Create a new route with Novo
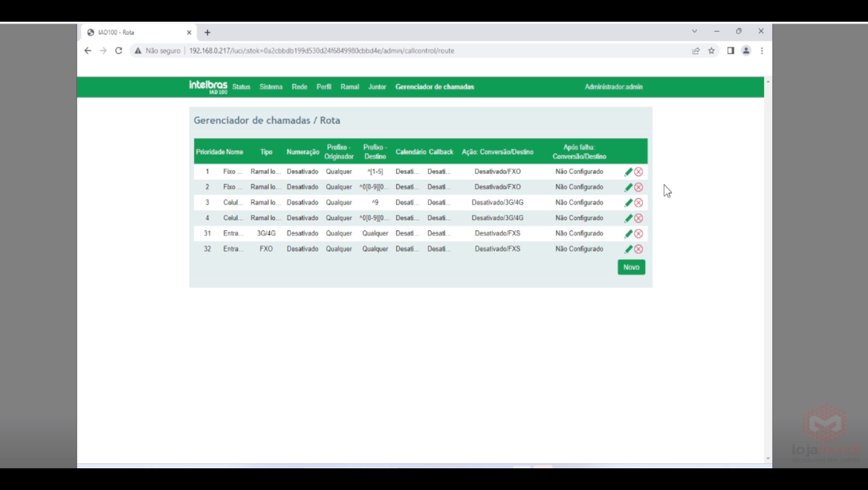Viewport: 868px width, 490px height. 631,267
